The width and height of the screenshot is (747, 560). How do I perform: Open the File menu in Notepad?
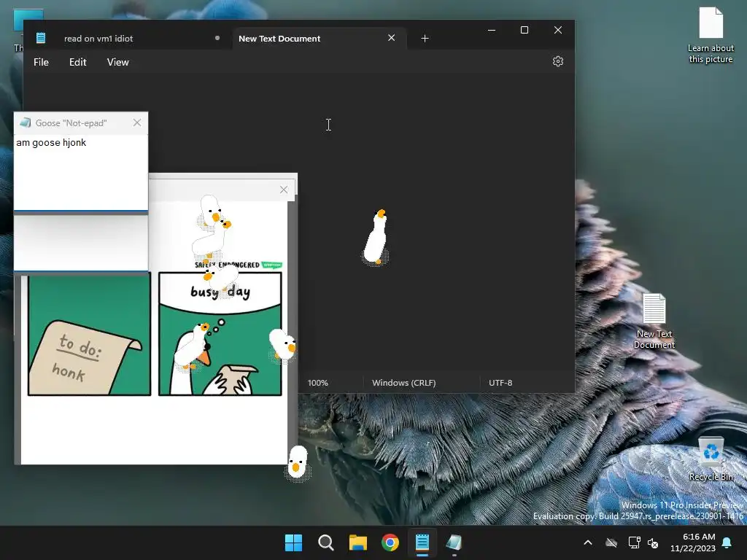pyautogui.click(x=41, y=63)
